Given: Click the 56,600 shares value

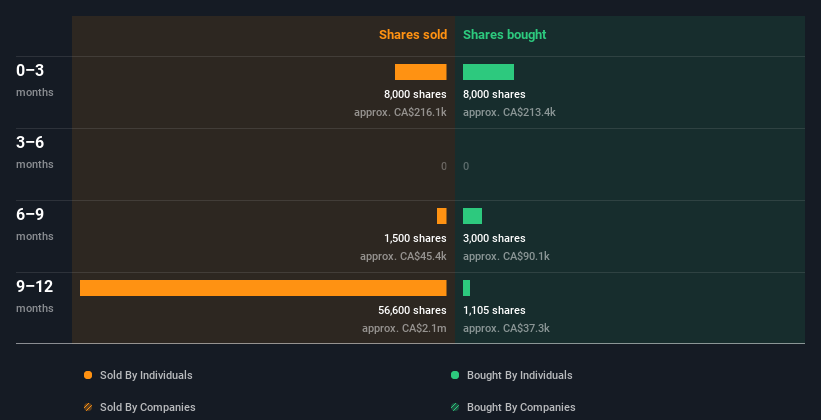Looking at the screenshot, I should 413,311.
